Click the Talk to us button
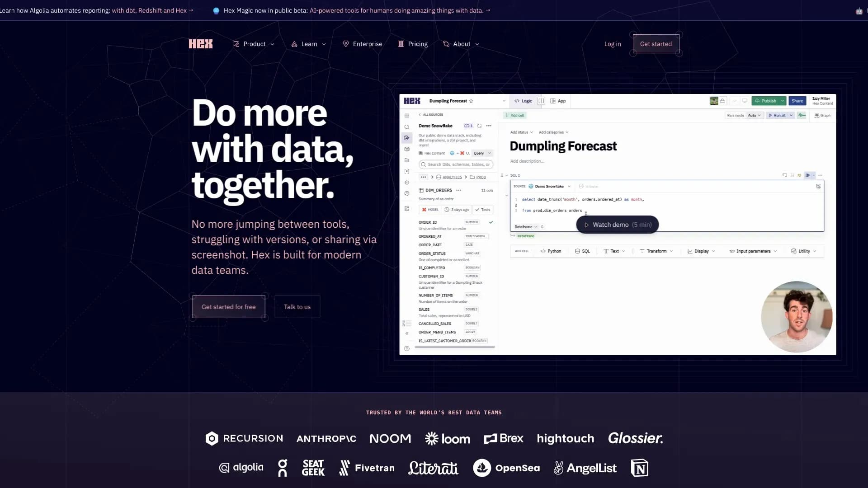Screen dimensions: 868x488 tap(297, 307)
